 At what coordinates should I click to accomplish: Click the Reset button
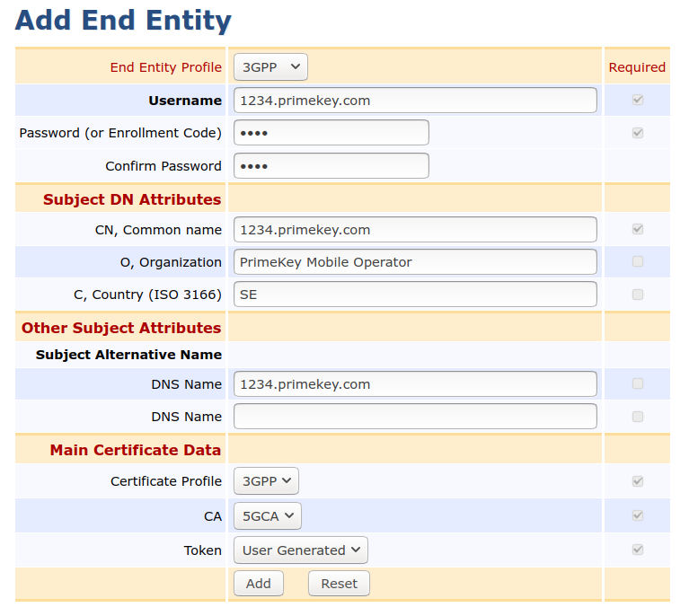pos(339,584)
